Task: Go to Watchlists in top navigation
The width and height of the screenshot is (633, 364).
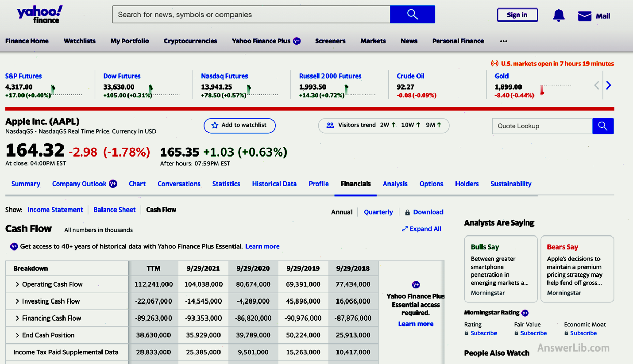Action: 80,41
